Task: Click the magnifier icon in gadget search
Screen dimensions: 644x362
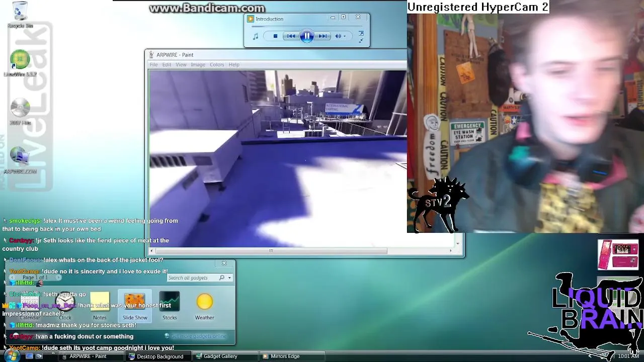Action: pyautogui.click(x=222, y=278)
